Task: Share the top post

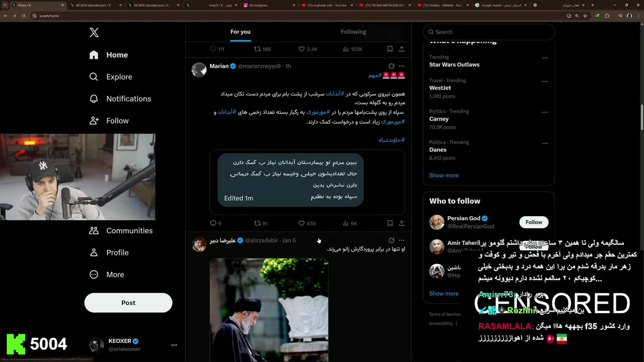Action: (x=401, y=49)
